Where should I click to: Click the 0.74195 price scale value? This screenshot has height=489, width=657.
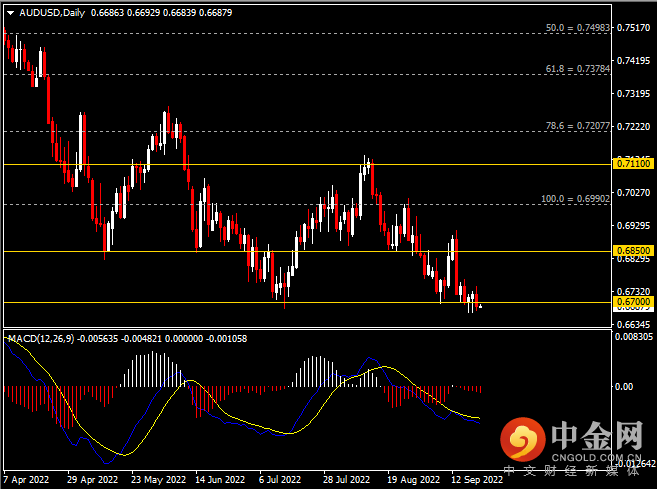pos(634,61)
